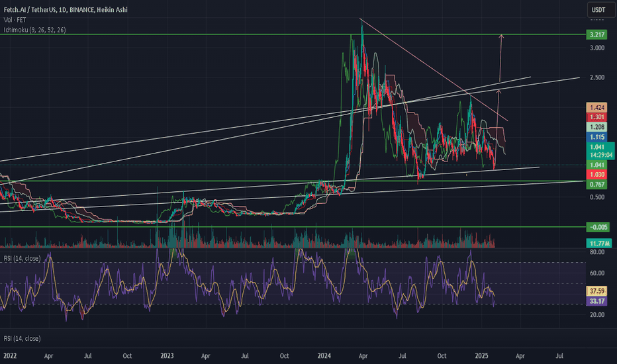Select the 3.217 green price label
The image size is (617, 364).
(x=597, y=34)
